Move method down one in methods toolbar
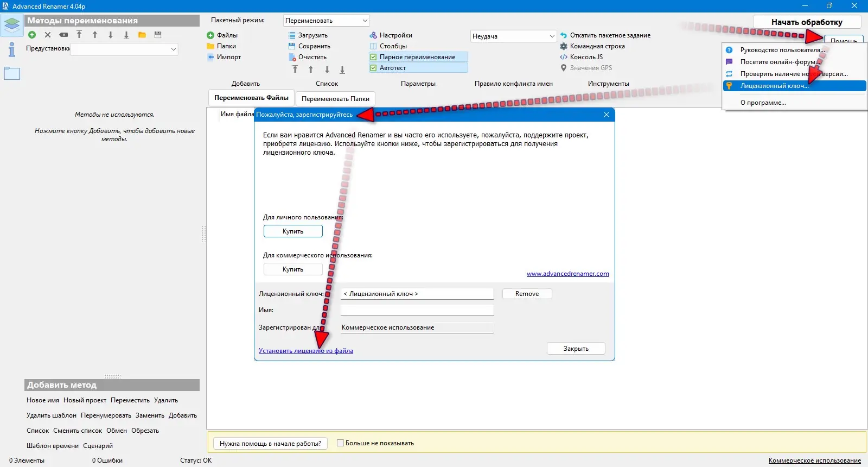 pyautogui.click(x=111, y=35)
